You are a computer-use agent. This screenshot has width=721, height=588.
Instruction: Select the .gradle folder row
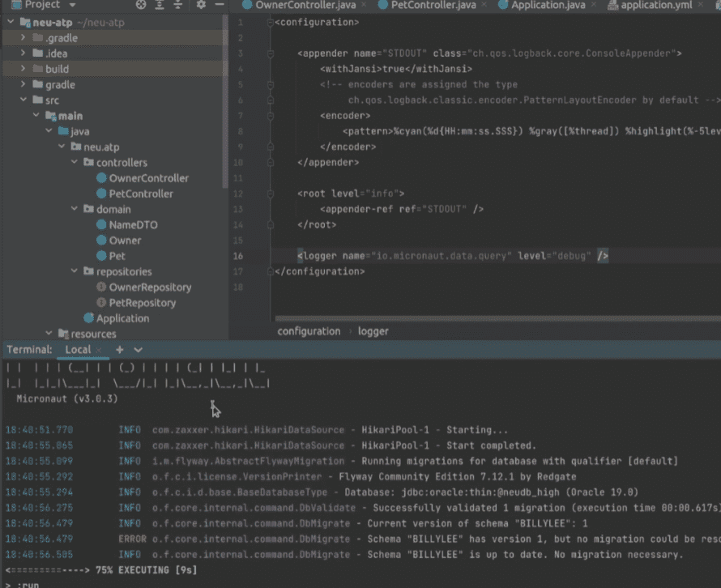(113, 38)
